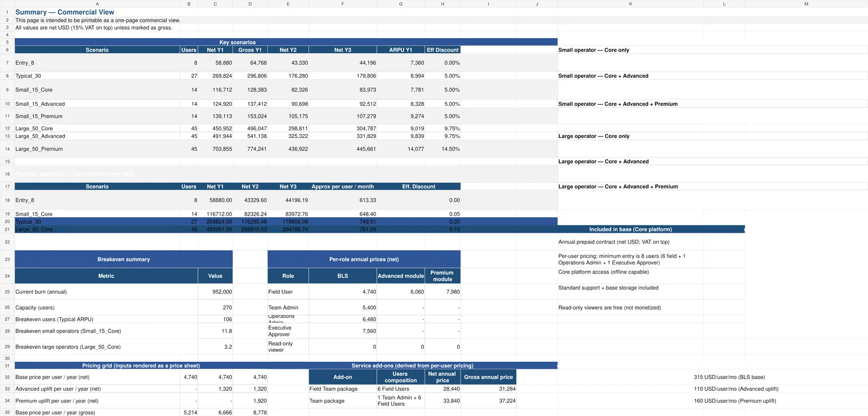Select the 'BLS' column header cell
Screen dimensions: 868x416
point(342,276)
